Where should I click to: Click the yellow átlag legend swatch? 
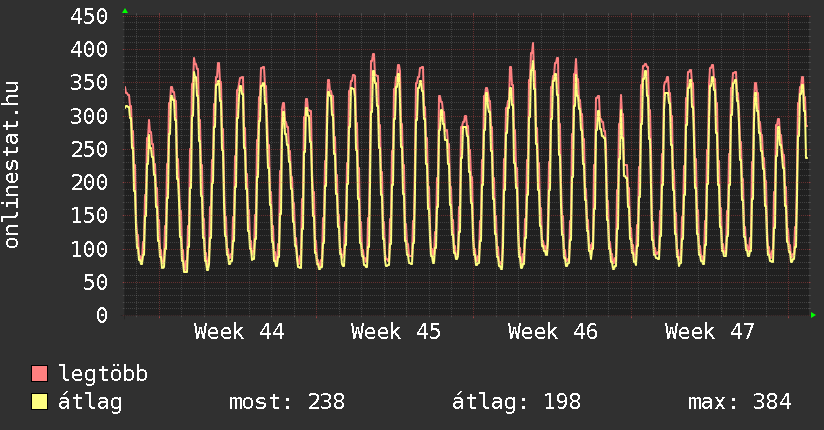[39, 402]
